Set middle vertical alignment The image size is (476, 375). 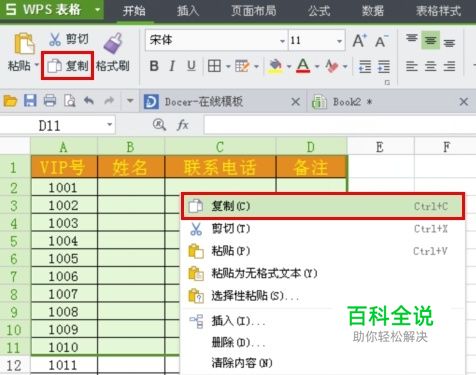click(x=430, y=40)
